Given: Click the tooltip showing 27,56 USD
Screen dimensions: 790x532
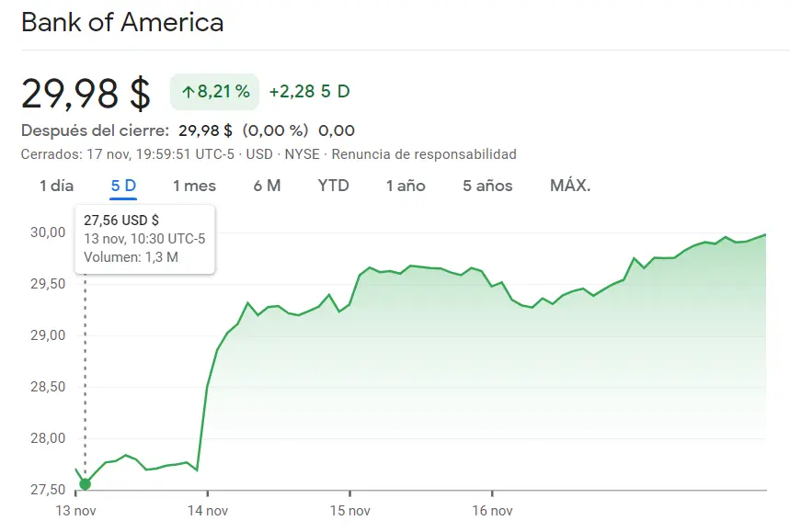Looking at the screenshot, I should pos(143,239).
